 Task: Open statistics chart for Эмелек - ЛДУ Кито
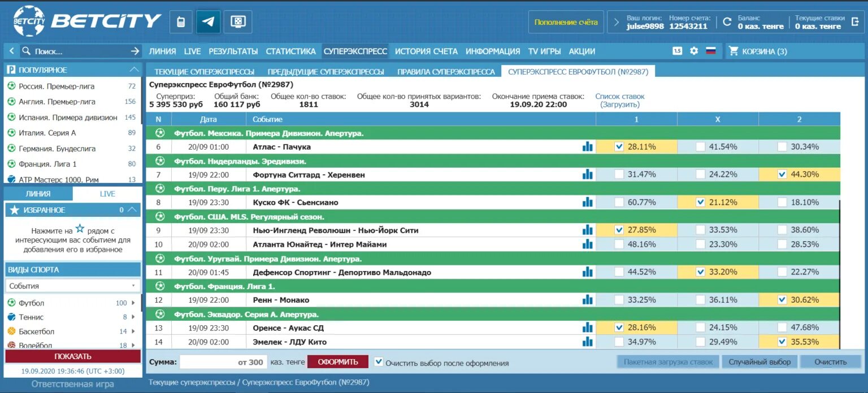tap(588, 342)
